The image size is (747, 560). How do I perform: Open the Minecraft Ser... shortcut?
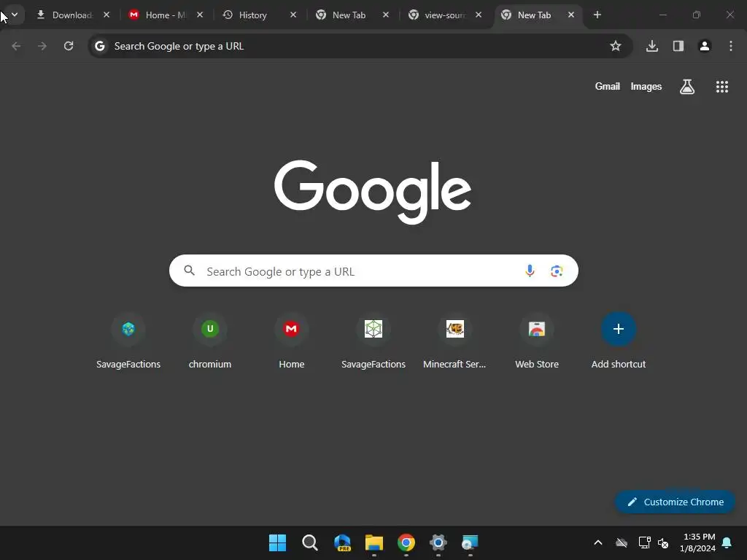click(455, 341)
